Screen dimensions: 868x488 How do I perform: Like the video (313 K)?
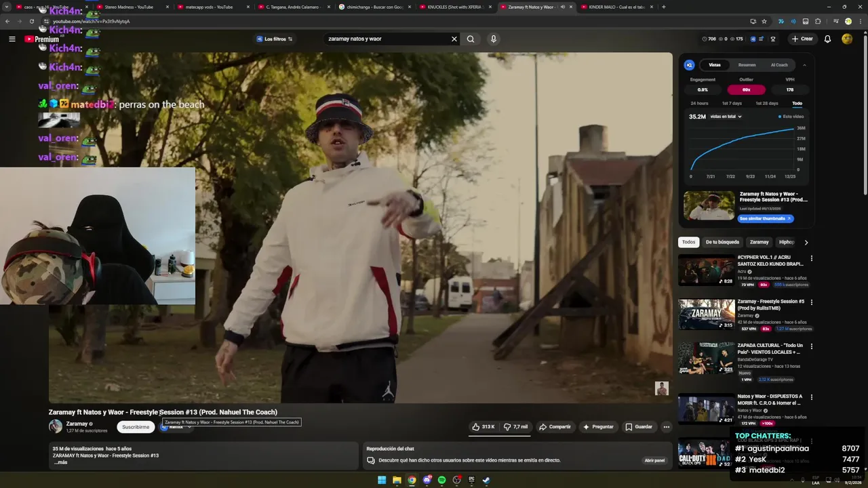[x=484, y=427]
